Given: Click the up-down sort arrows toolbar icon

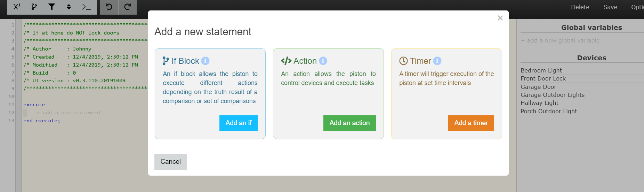Looking at the screenshot, I should [x=69, y=7].
